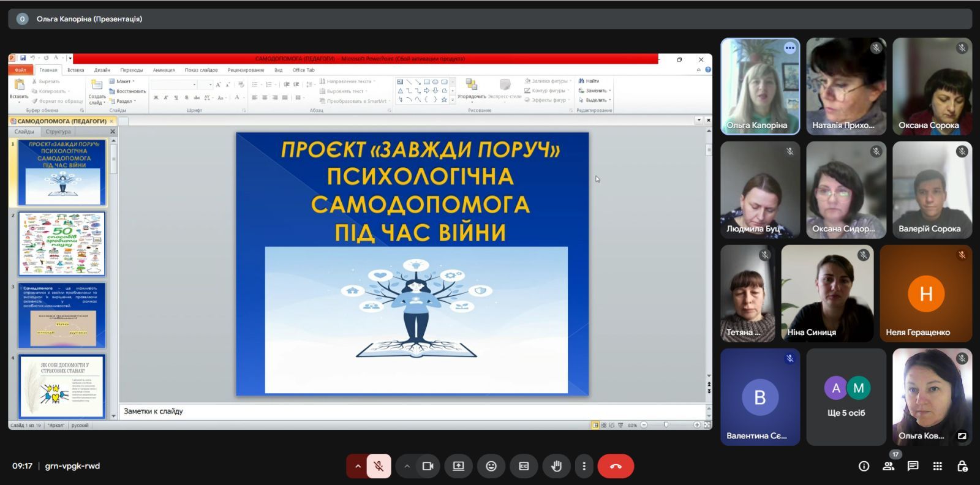Expand audio settings arrow beside microphone
Viewport: 980px width, 485px height.
coord(358,466)
